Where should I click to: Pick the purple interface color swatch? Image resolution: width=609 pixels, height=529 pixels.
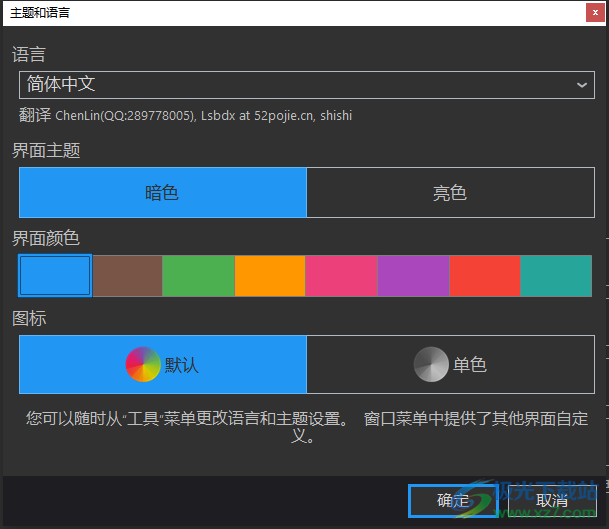coord(413,276)
